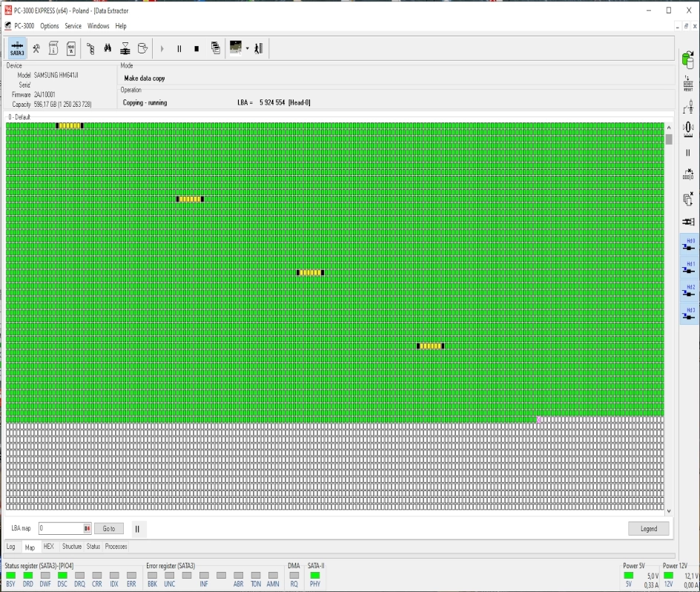Screen dimensions: 700x592
Task: Open the Service menu
Action: coord(73,26)
